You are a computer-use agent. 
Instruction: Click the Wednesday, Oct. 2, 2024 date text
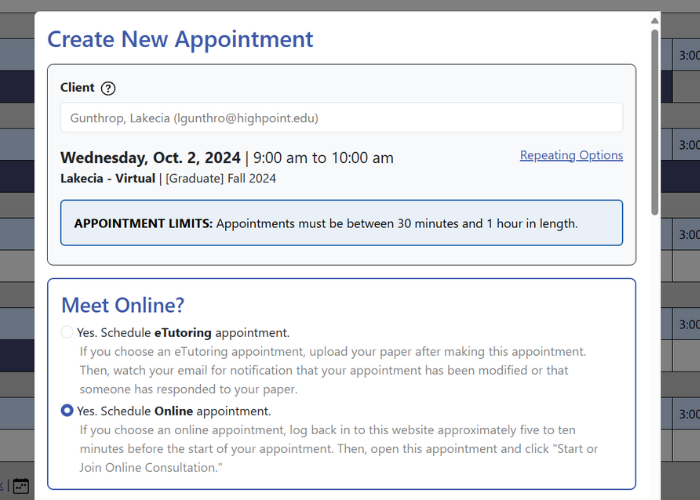pos(150,158)
